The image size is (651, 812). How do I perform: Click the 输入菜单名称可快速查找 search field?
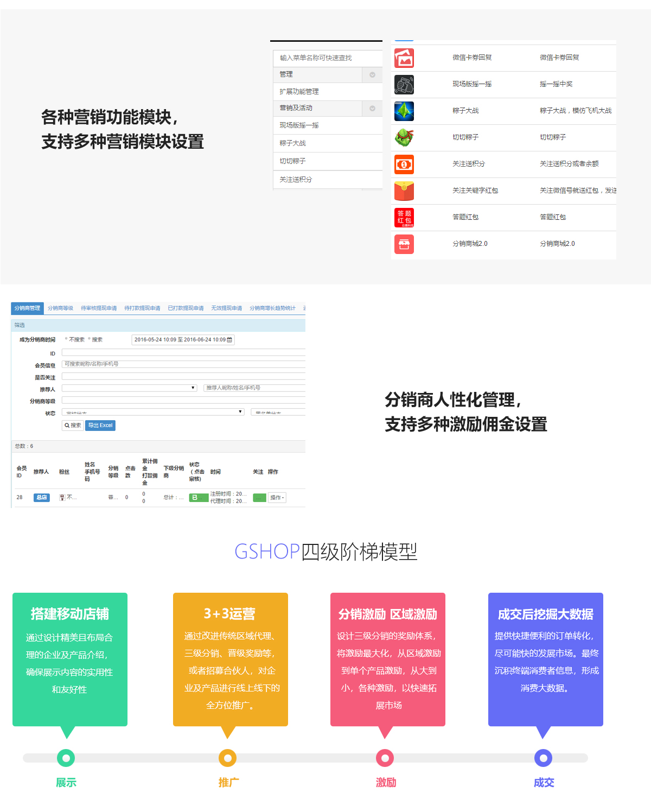328,58
